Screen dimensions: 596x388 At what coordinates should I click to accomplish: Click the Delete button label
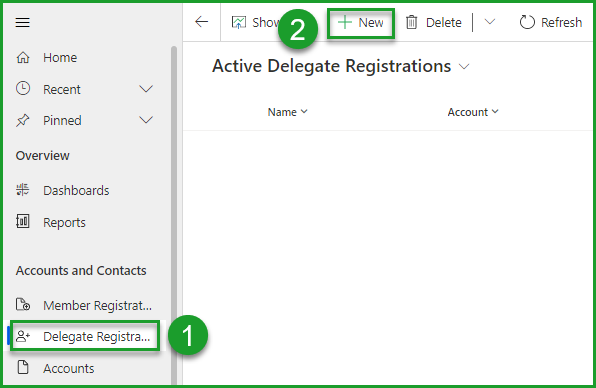click(x=444, y=22)
